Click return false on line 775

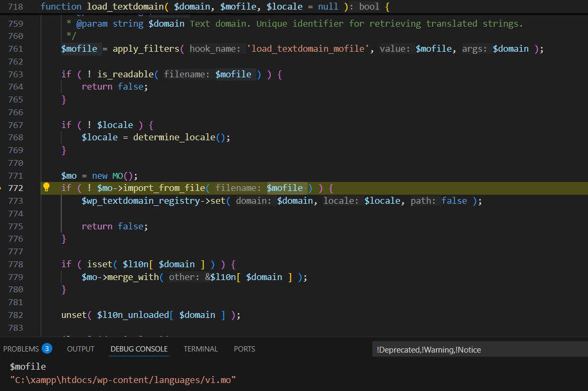[x=115, y=226]
